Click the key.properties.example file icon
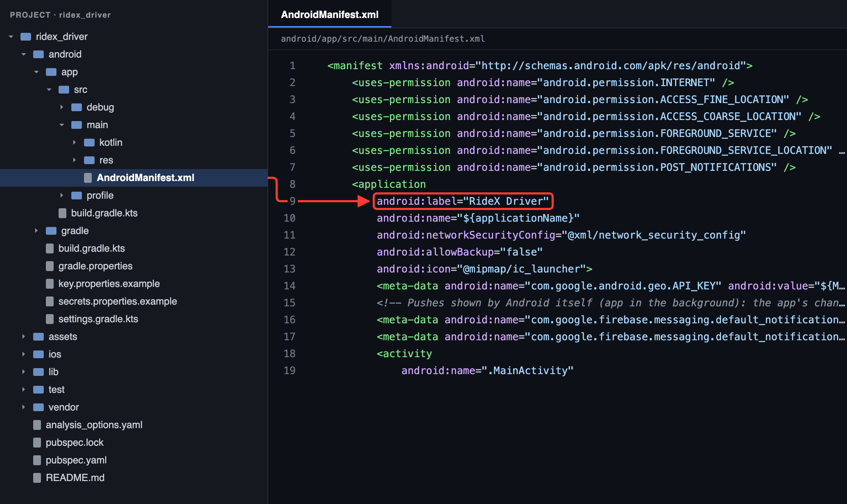Screen dimensions: 847x504 click(50, 284)
